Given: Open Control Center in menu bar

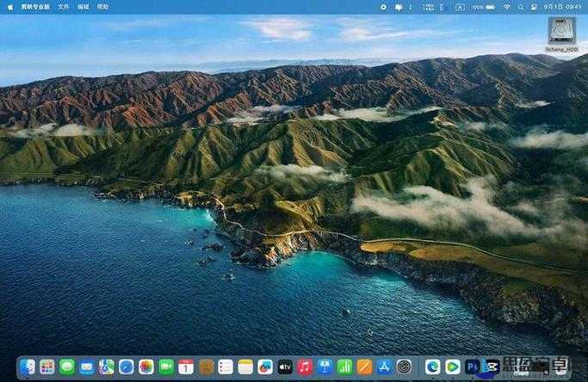Looking at the screenshot, I should point(534,7).
